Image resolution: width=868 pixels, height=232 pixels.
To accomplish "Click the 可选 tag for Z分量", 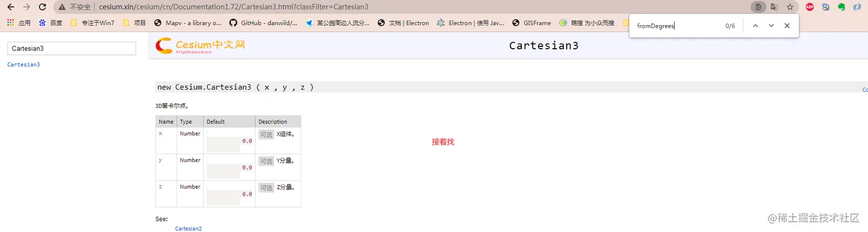I will point(266,188).
